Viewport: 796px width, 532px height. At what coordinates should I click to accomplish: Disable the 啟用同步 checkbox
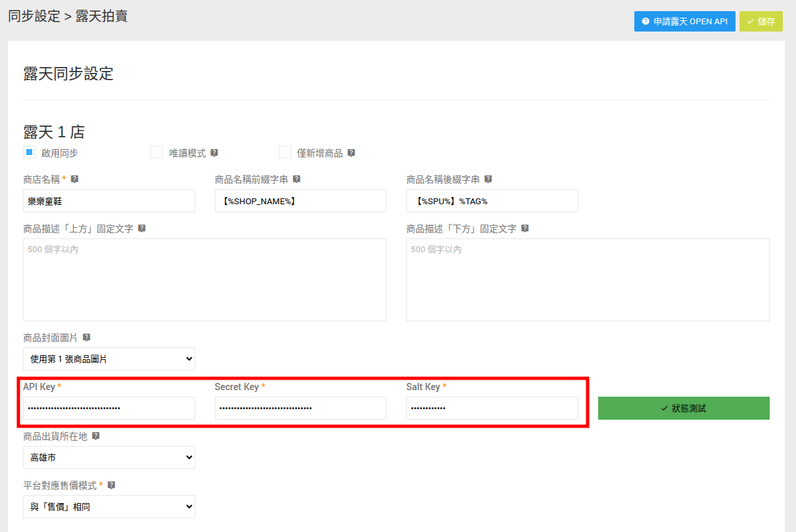(29, 152)
